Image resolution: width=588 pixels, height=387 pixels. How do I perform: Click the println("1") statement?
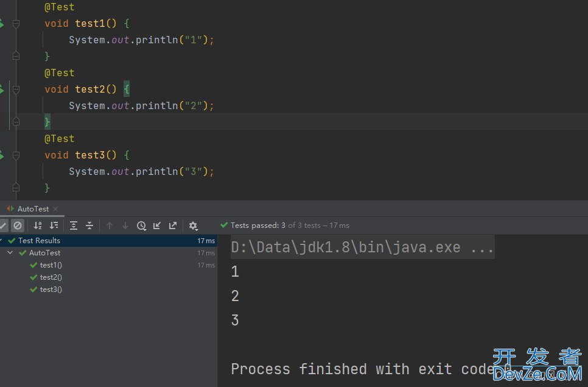pos(141,40)
